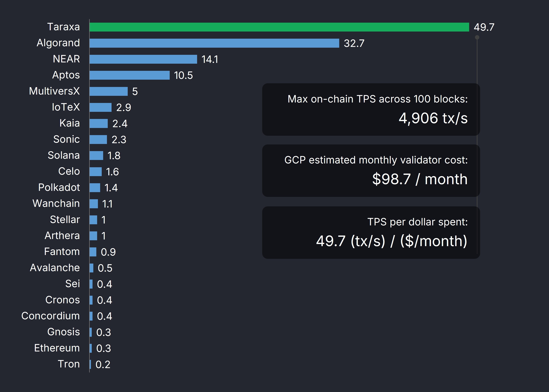Click the Tron label at bottom

(x=69, y=364)
